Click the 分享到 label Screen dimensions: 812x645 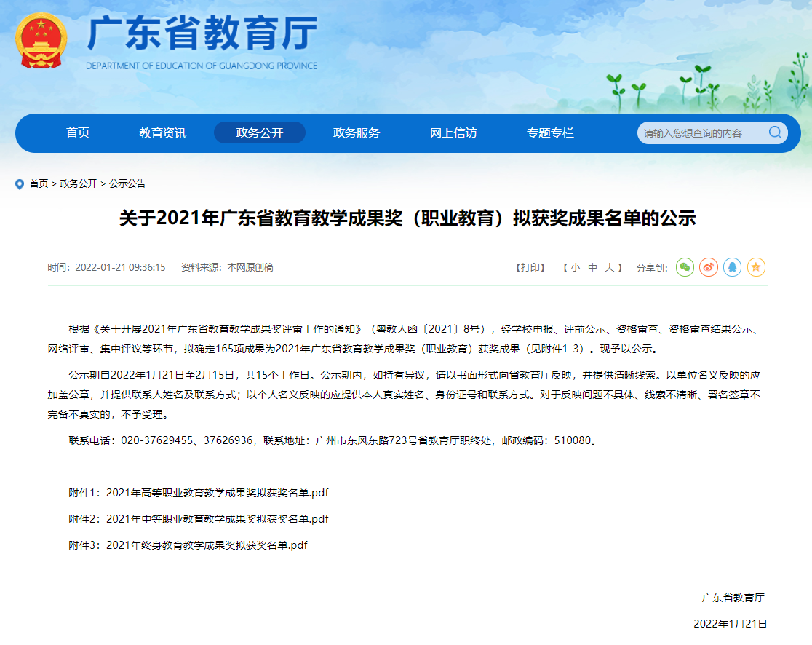pyautogui.click(x=651, y=268)
